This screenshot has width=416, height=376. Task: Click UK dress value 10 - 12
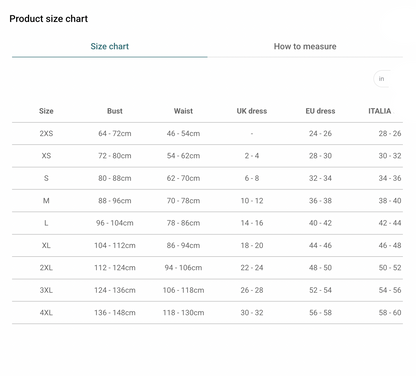tap(252, 201)
